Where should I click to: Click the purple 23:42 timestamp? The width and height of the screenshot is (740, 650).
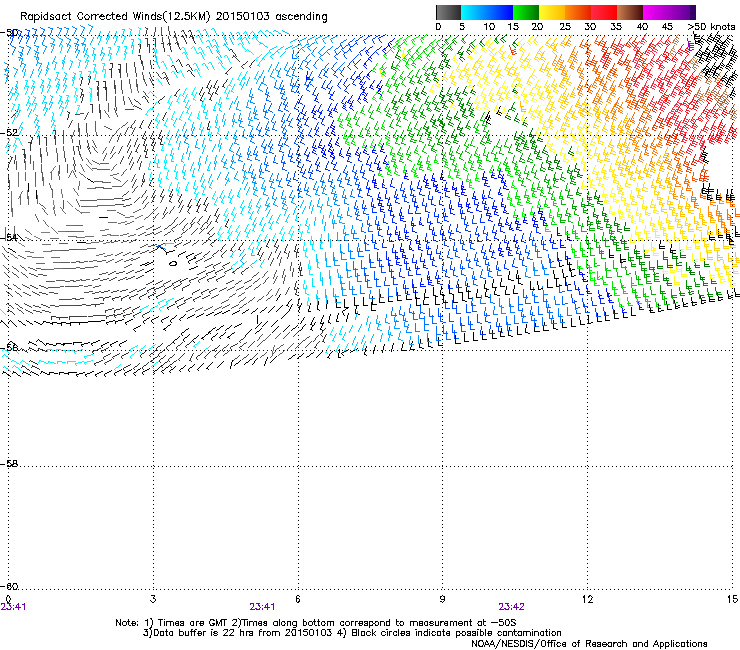[512, 607]
